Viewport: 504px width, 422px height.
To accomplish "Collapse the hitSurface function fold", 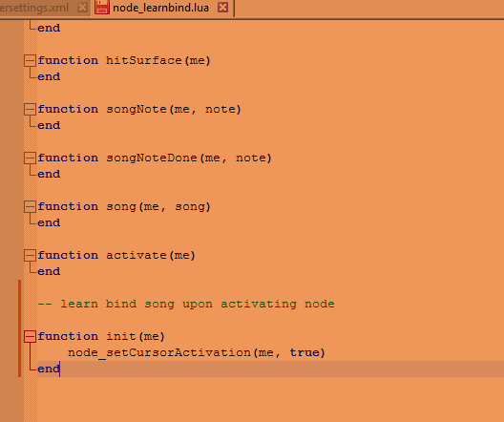I will click(x=30, y=60).
